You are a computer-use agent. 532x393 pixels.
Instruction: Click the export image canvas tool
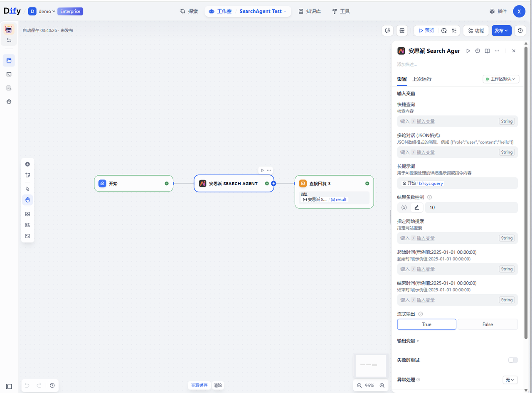click(x=27, y=214)
